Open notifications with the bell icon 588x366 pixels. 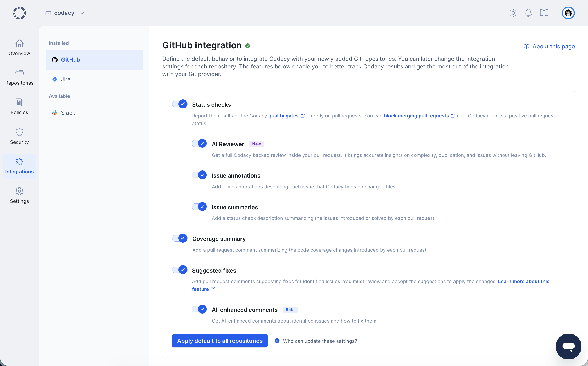click(x=528, y=13)
